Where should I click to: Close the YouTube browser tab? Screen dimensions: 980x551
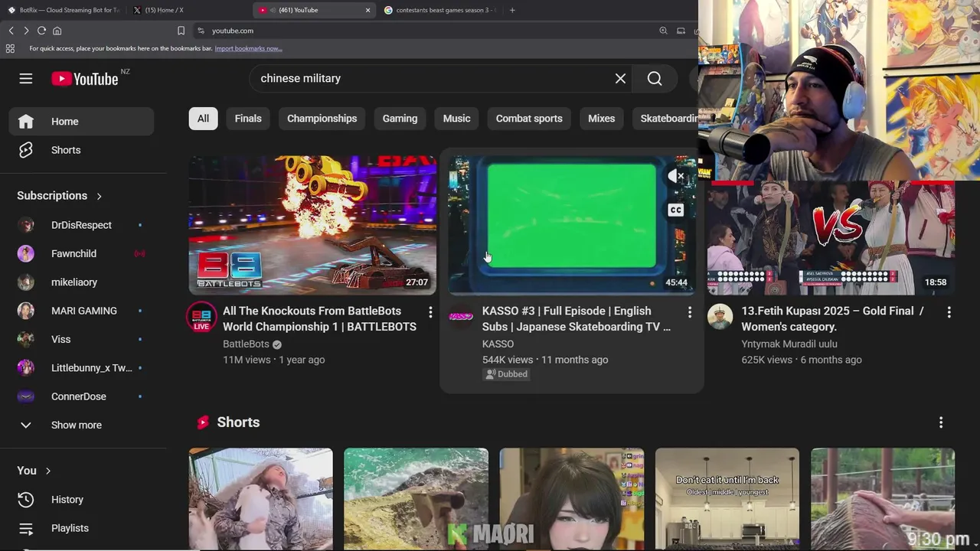[367, 10]
